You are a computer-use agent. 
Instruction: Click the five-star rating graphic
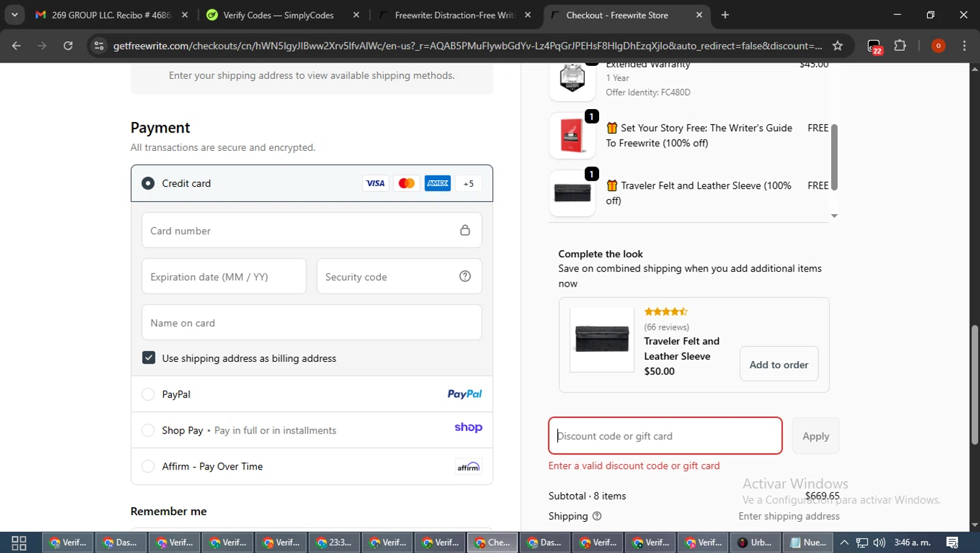pyautogui.click(x=666, y=311)
